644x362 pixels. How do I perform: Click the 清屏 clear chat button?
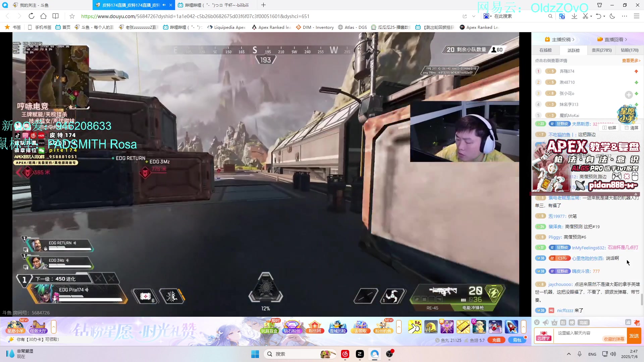(631, 128)
